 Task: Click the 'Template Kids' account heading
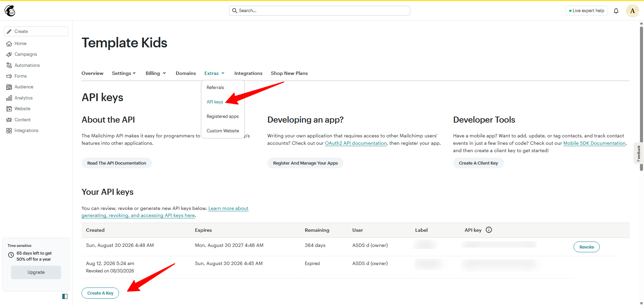(124, 43)
